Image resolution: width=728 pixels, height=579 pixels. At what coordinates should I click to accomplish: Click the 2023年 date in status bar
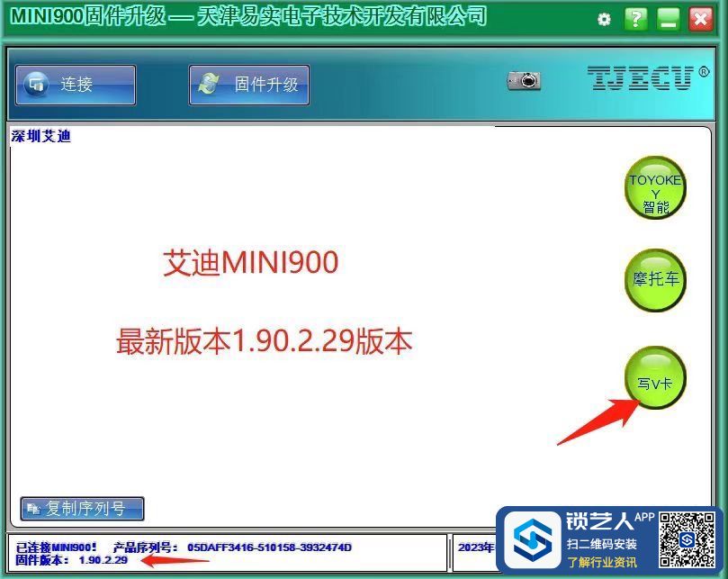(x=475, y=547)
